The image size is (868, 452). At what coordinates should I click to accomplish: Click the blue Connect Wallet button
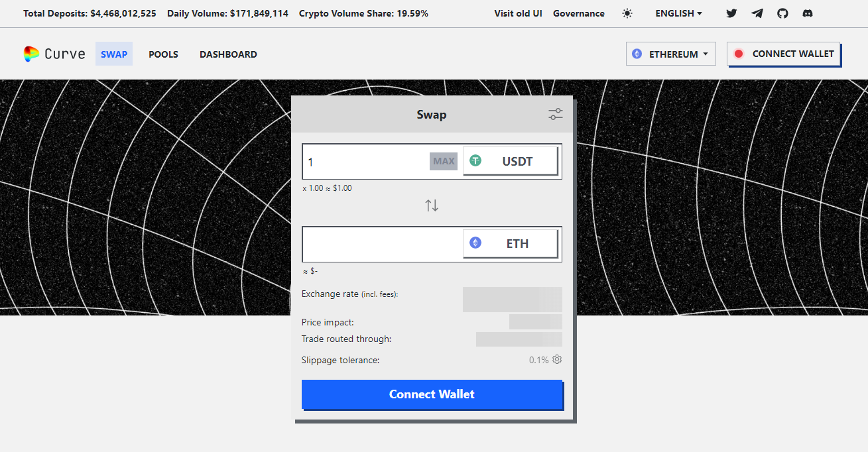click(432, 394)
